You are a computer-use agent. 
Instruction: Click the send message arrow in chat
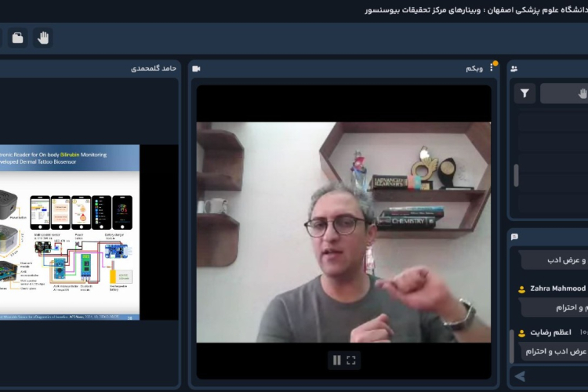pos(519,377)
